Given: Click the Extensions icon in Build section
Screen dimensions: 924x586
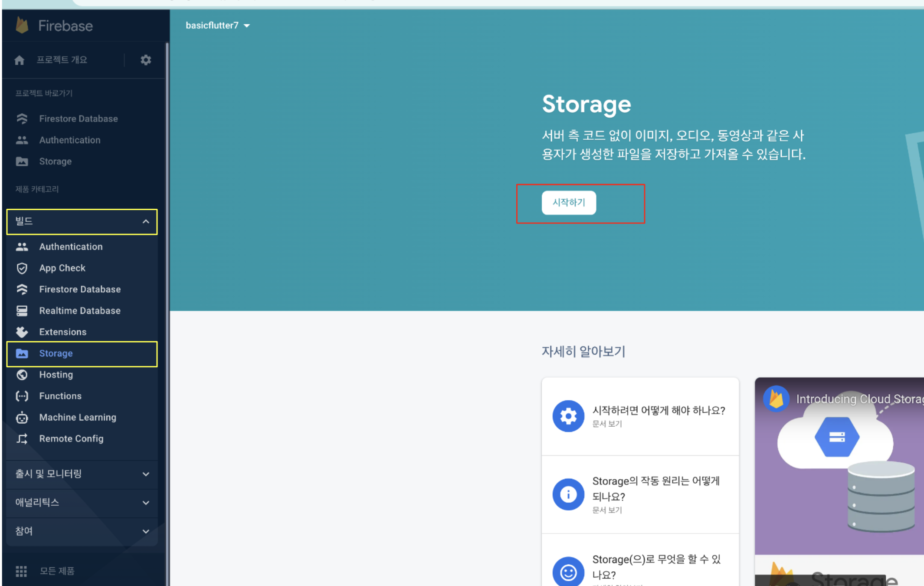Looking at the screenshot, I should coord(22,332).
